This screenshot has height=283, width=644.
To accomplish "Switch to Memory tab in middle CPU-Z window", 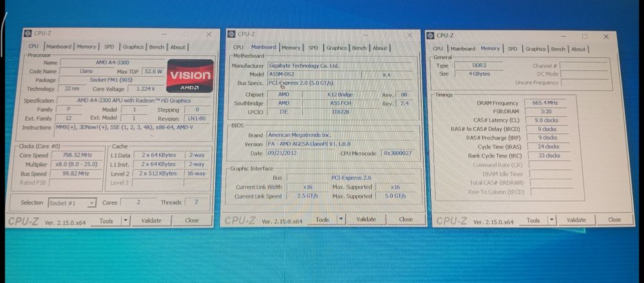I will tap(291, 48).
